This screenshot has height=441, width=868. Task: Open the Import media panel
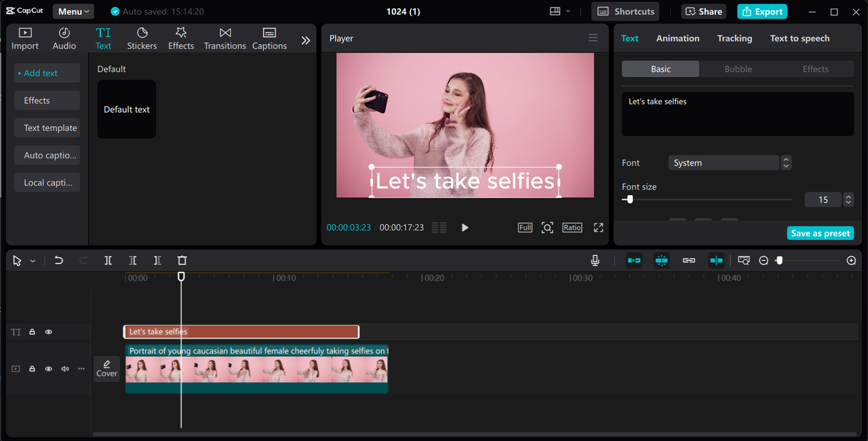click(x=25, y=39)
